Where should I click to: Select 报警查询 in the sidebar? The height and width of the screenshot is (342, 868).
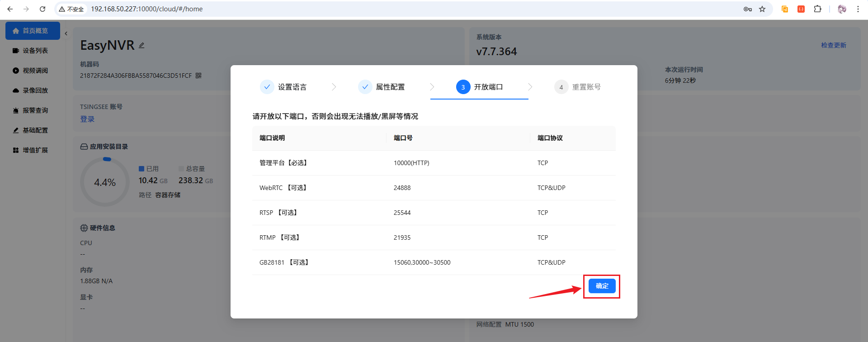click(35, 110)
